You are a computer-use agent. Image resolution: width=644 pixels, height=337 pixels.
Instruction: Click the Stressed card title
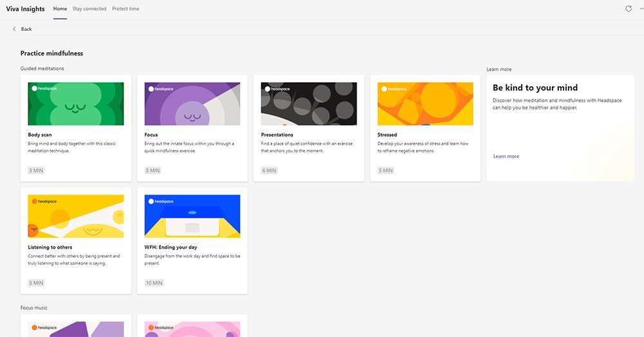(x=387, y=135)
